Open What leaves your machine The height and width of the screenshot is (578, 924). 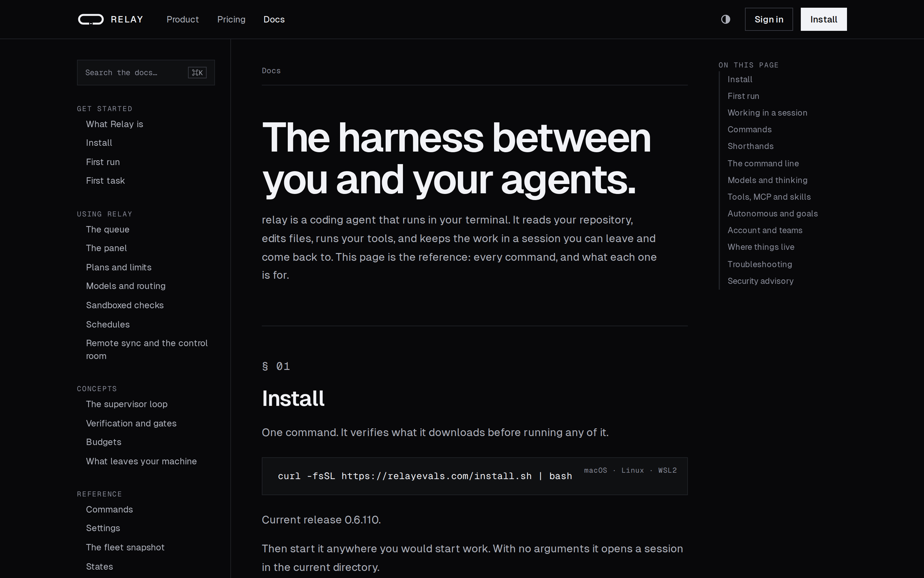pos(141,461)
